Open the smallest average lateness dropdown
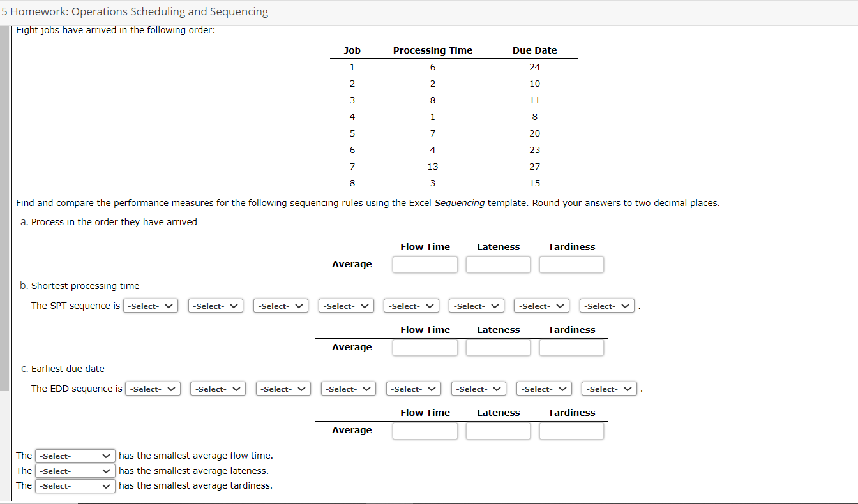The height and width of the screenshot is (504, 858). [75, 471]
